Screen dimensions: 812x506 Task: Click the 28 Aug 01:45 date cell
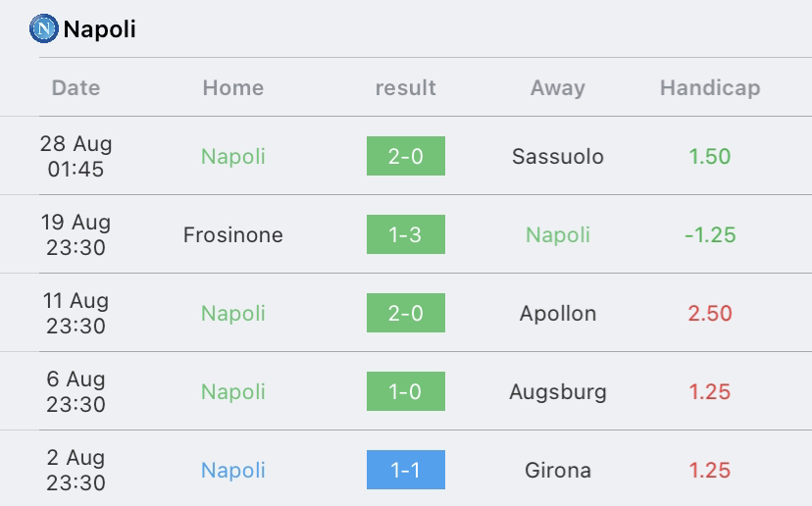point(76,156)
